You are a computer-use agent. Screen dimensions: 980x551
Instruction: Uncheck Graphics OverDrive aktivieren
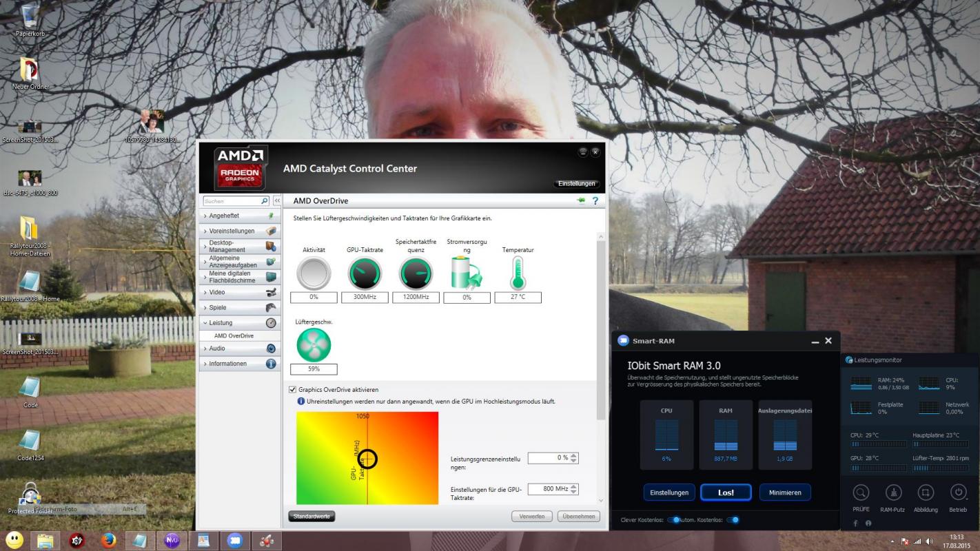click(292, 390)
